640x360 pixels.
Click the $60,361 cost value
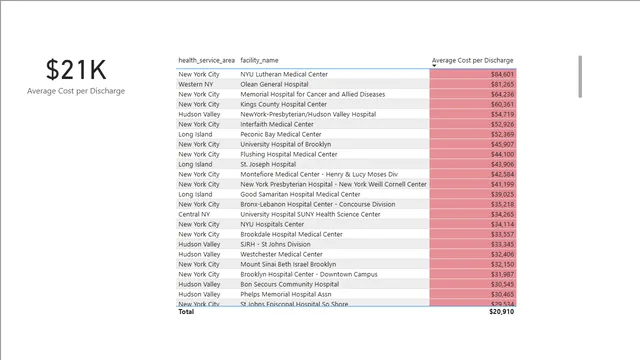click(502, 104)
